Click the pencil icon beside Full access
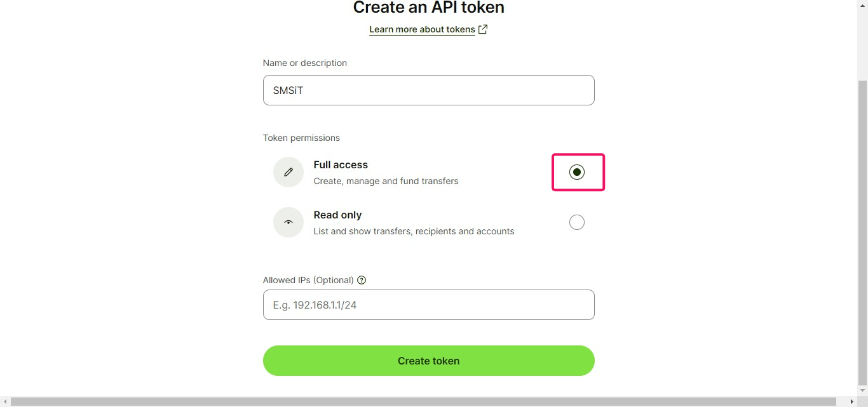The image size is (868, 407). click(x=288, y=171)
